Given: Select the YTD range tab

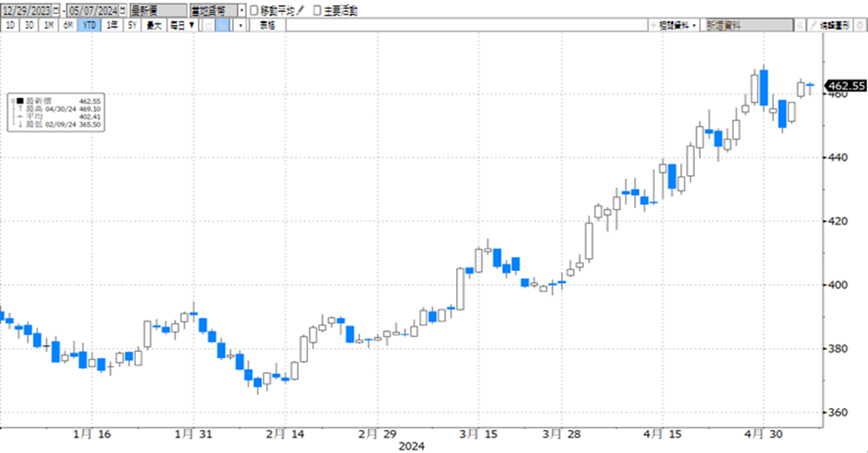Looking at the screenshot, I should (89, 25).
